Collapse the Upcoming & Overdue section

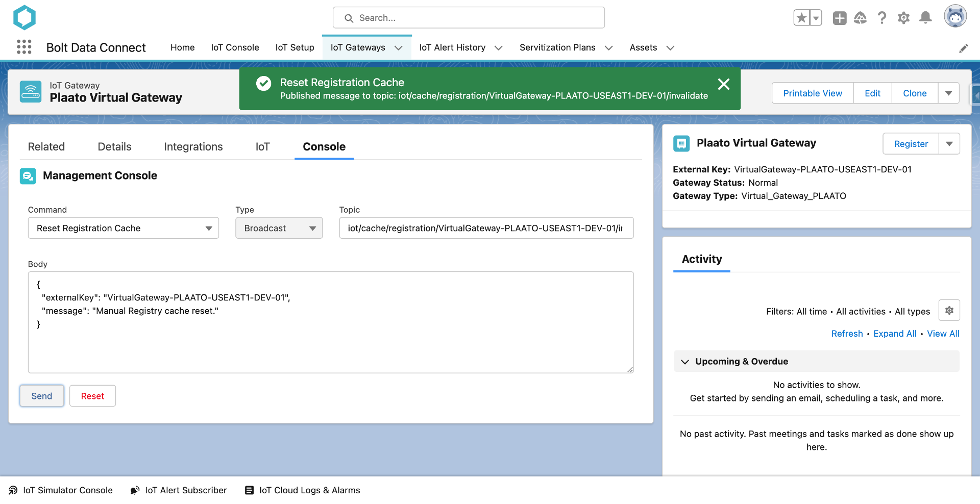[x=817, y=361]
